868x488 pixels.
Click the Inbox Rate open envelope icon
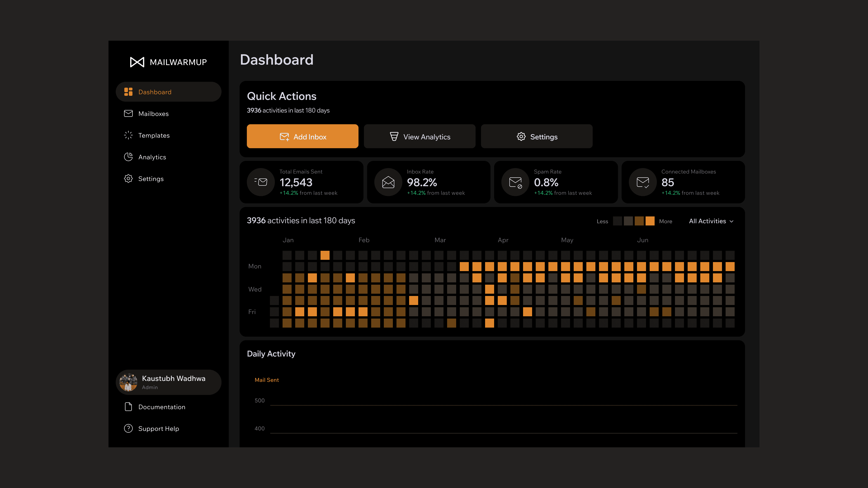tap(388, 182)
